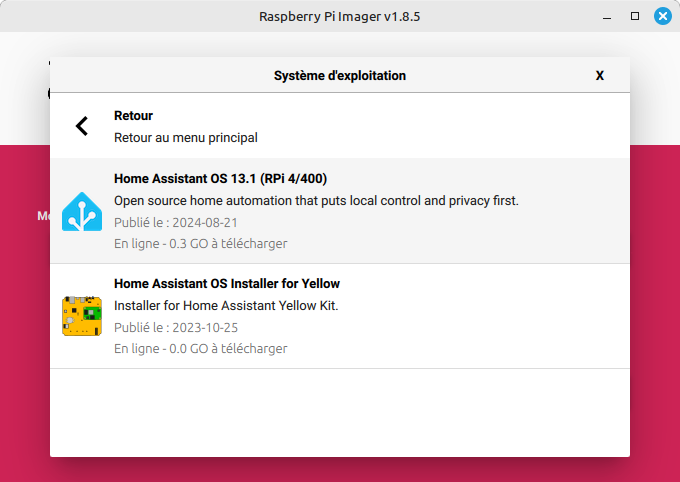Choose Home Assistant OS Installer for Yellow
680x482 pixels.
(x=340, y=316)
